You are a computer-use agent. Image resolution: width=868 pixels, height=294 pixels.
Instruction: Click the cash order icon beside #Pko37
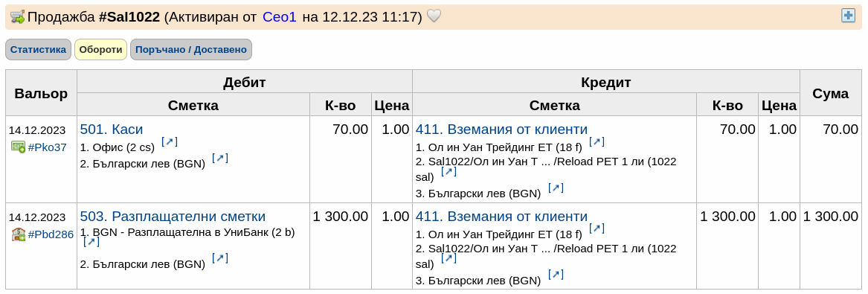(18, 147)
